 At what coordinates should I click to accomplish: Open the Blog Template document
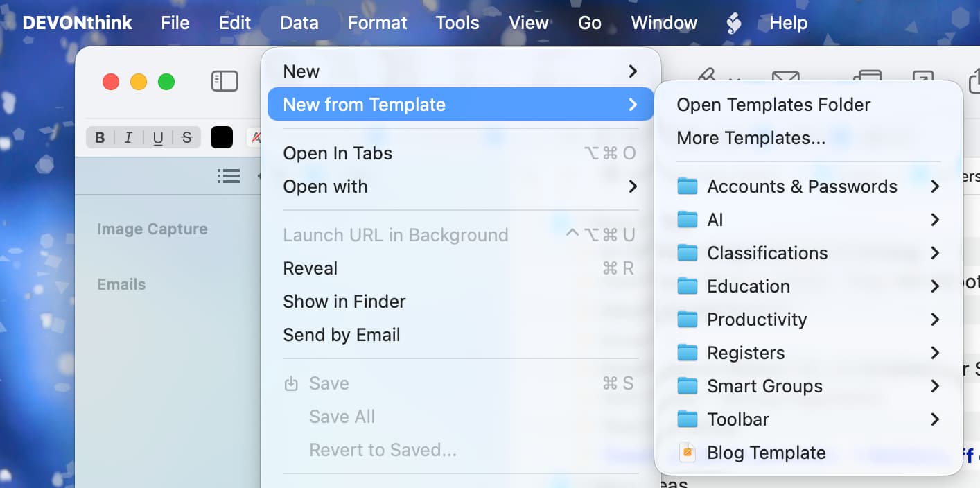click(766, 453)
